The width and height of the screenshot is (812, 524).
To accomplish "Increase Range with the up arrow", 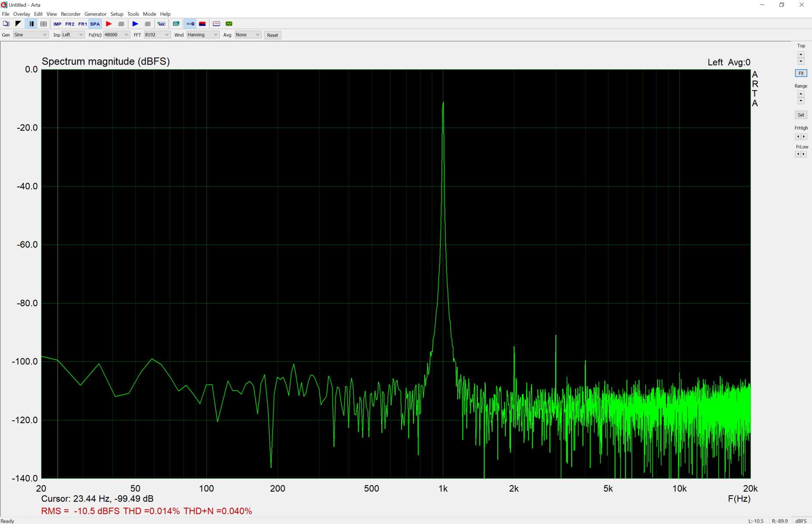I will [x=801, y=94].
